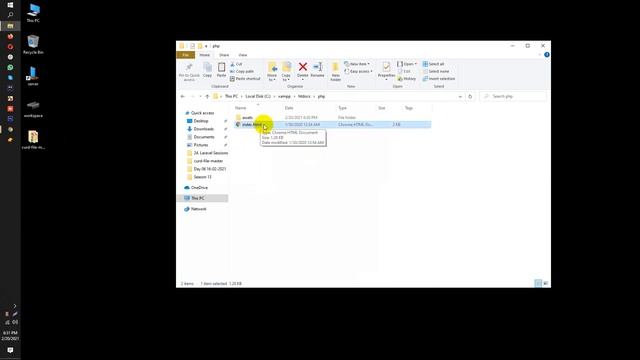This screenshot has width=640, height=360.
Task: Expand the Quick Access Toolbar customize arrow
Action: click(x=206, y=46)
